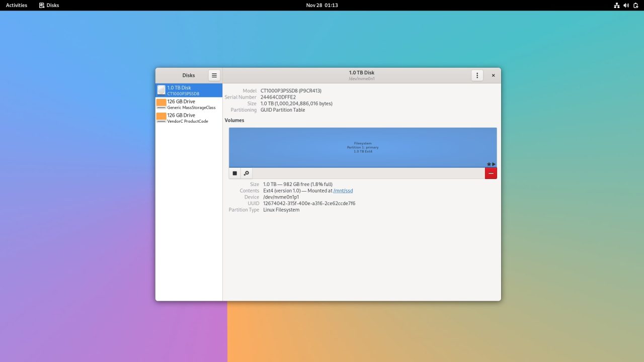Select the CT1000P3PSSD8 1.0 TB Disk
The image size is (644, 362).
point(189,90)
